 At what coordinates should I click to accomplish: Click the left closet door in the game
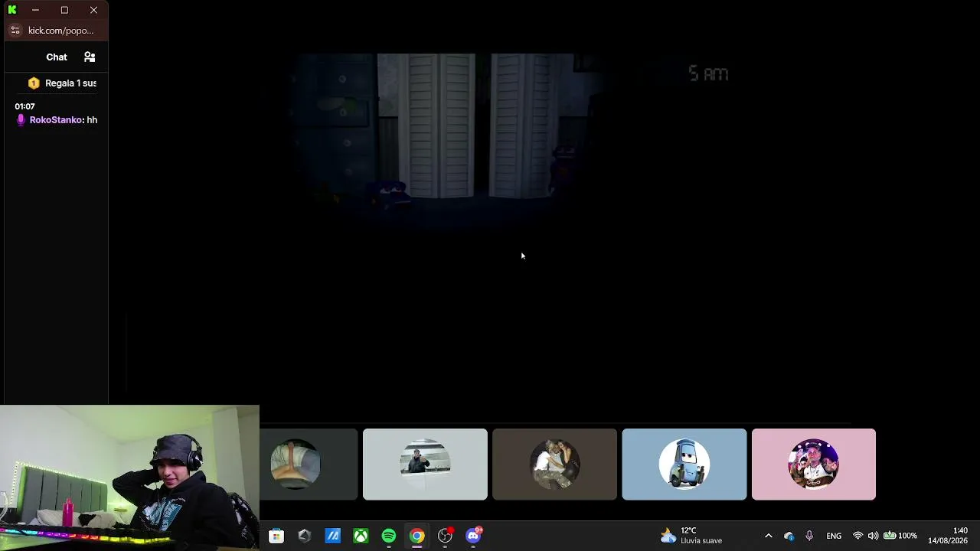[x=437, y=126]
